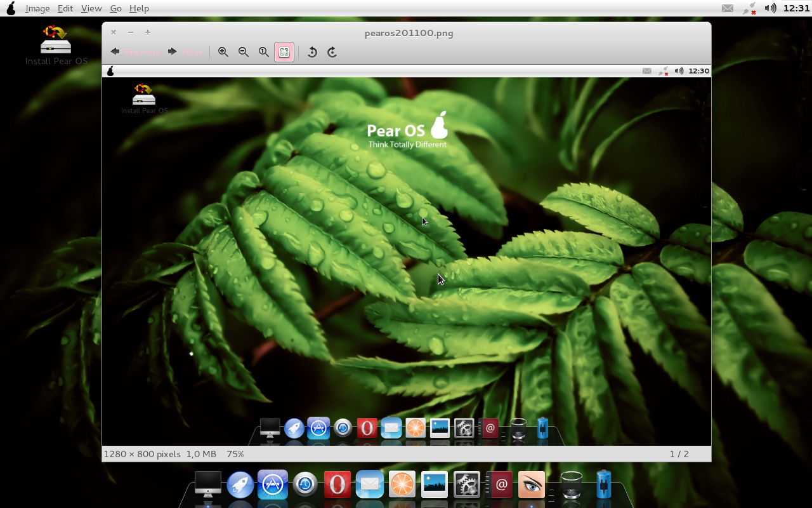Screen dimensions: 812x508
Task: Disable the best fit view toggle
Action: point(284,52)
